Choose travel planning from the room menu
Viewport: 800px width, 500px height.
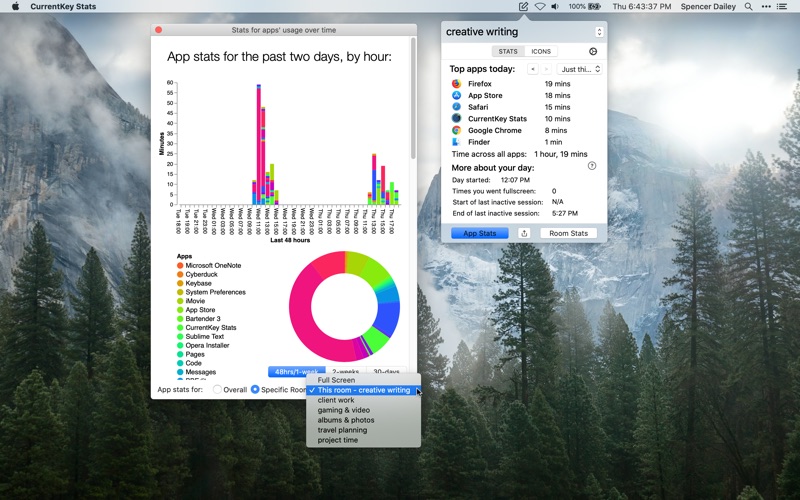pos(363,430)
